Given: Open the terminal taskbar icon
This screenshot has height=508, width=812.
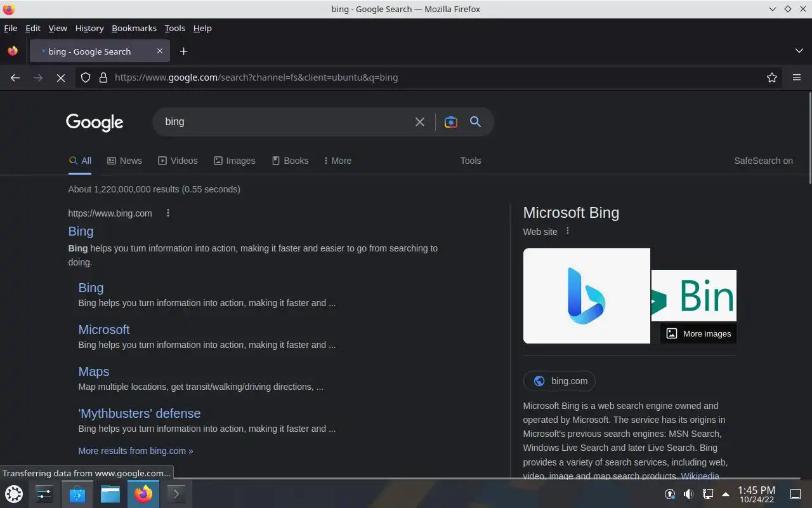Looking at the screenshot, I should [176, 493].
